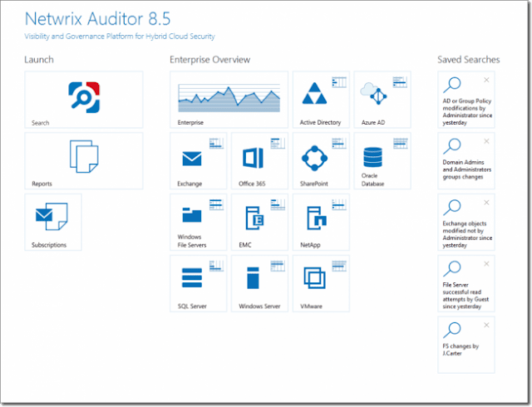Click the EMC tile label
The width and height of the screenshot is (532, 407).
[x=245, y=245]
